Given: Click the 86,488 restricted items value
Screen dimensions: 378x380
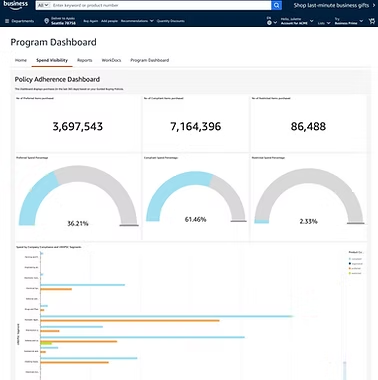Looking at the screenshot, I should tap(308, 126).
